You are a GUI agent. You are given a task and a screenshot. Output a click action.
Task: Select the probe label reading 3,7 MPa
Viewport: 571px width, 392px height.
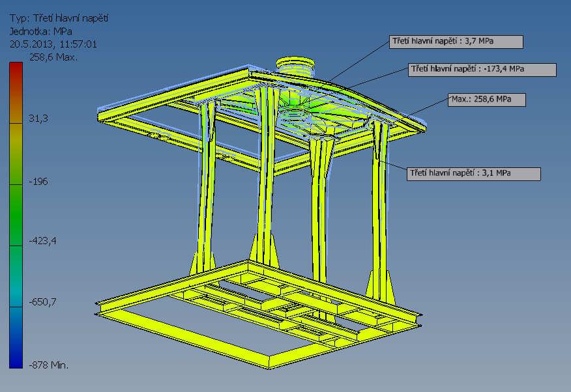(x=456, y=42)
